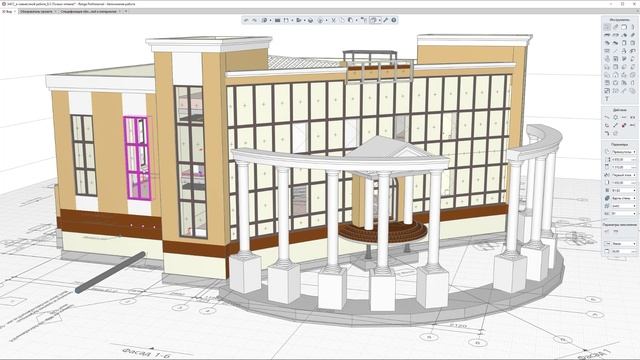This screenshot has width=640, height=360.
Task: Open the last dropdown in the Параметры section
Action: point(624,213)
